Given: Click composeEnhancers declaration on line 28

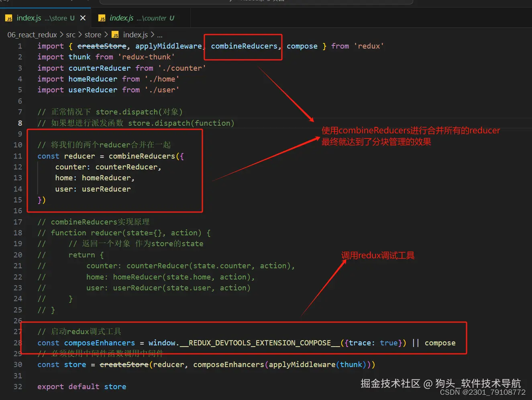Looking at the screenshot, I should (100, 343).
